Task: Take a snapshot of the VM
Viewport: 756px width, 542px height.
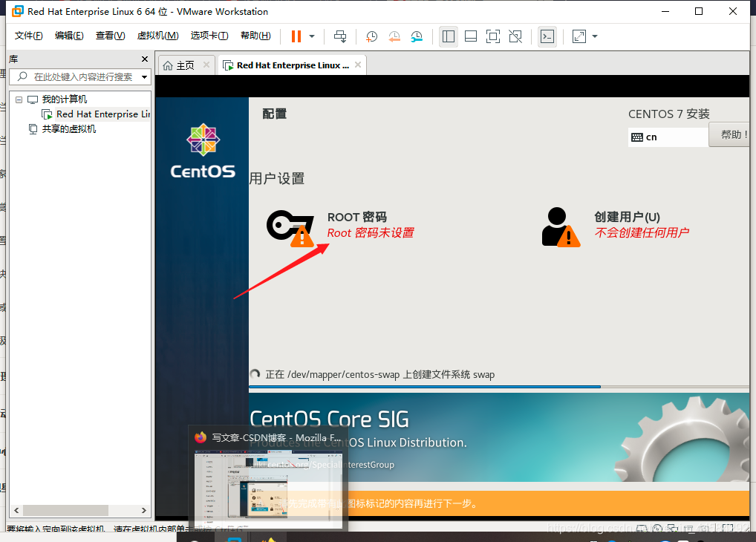Action: coord(371,36)
